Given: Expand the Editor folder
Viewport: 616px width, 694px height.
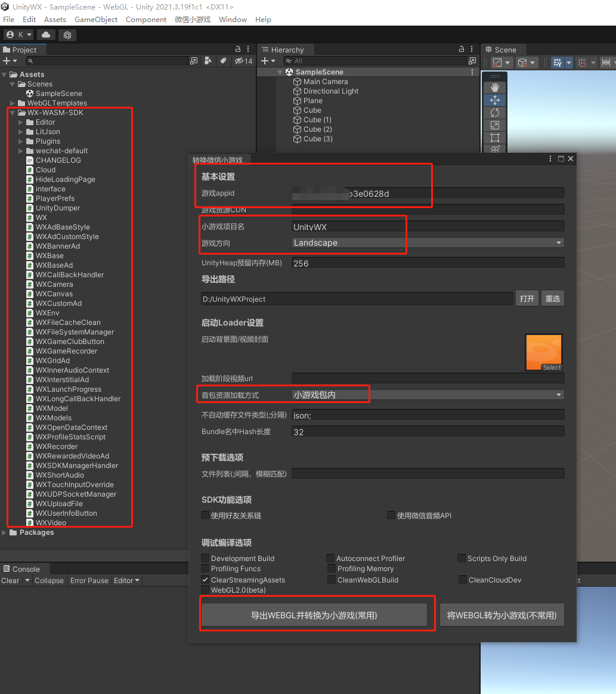Looking at the screenshot, I should tap(21, 122).
